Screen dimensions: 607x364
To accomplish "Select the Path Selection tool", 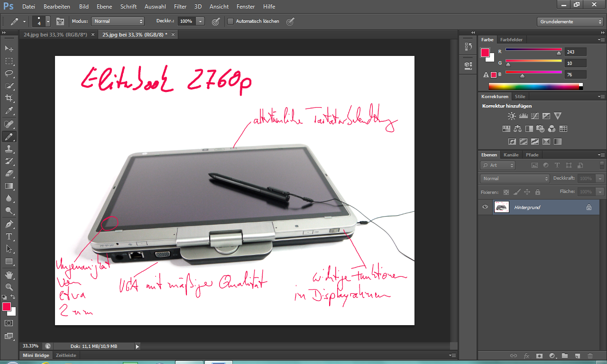I will click(x=9, y=248).
